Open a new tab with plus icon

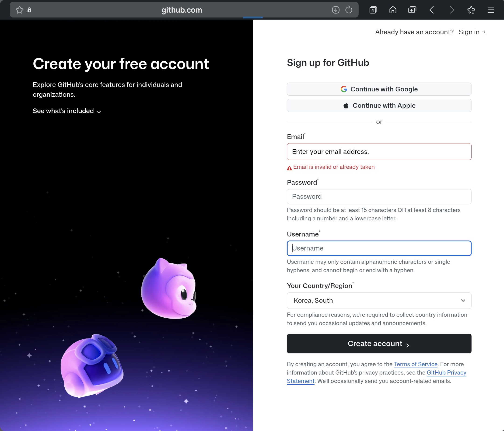(x=412, y=10)
